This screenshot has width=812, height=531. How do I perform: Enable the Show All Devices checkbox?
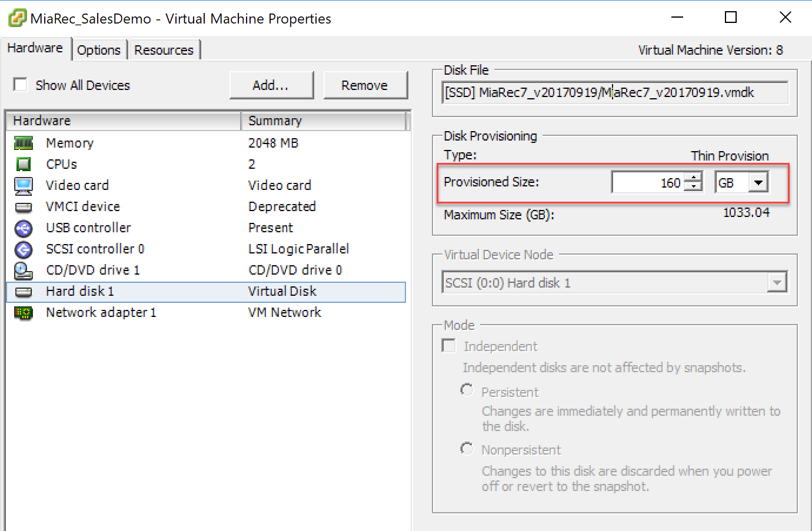coord(21,85)
